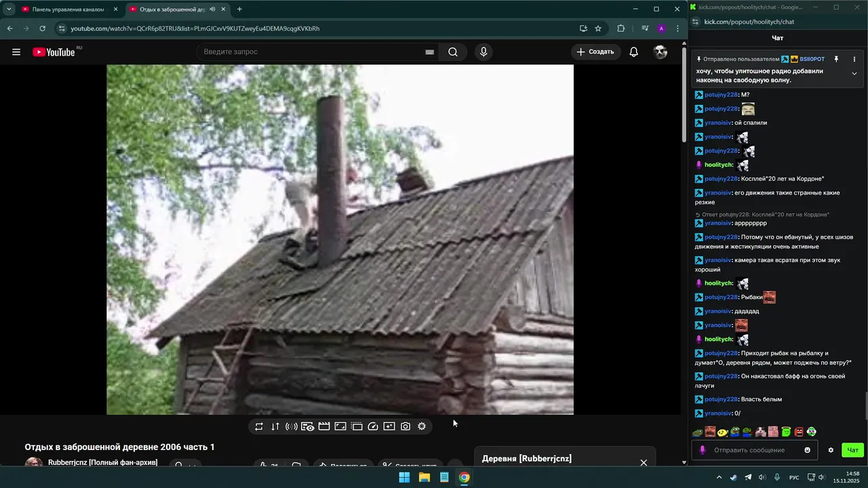868x488 pixels.
Task: Open a new Chrome tab
Action: 239,9
